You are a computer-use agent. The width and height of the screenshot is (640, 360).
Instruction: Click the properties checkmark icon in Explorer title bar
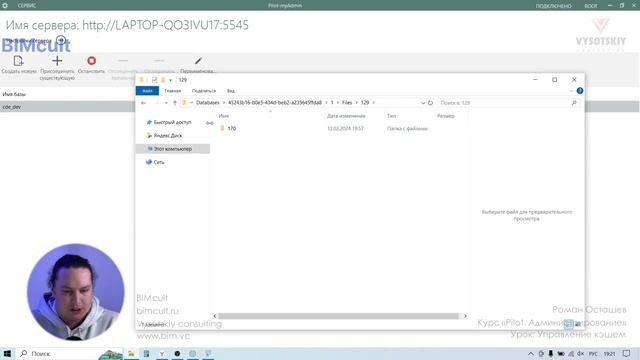tap(154, 80)
